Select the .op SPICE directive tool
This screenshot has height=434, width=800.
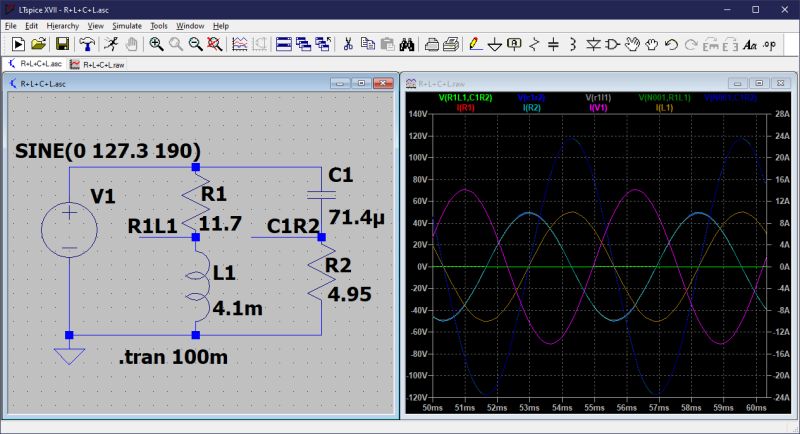click(769, 45)
